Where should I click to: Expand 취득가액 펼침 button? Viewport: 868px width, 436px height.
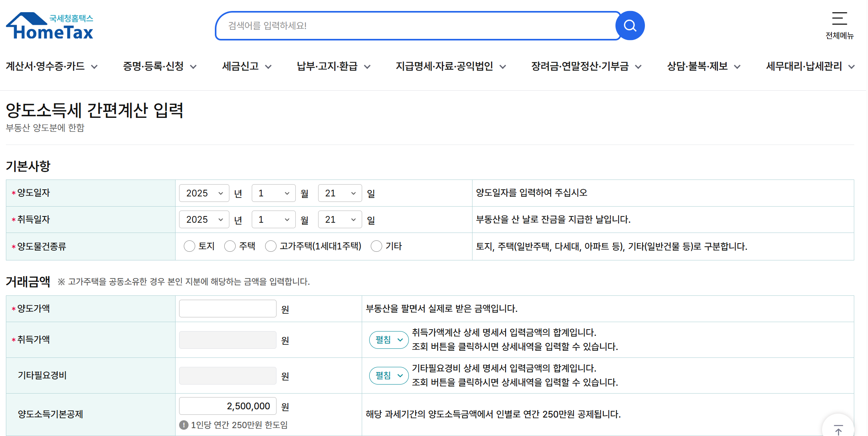[x=389, y=340]
